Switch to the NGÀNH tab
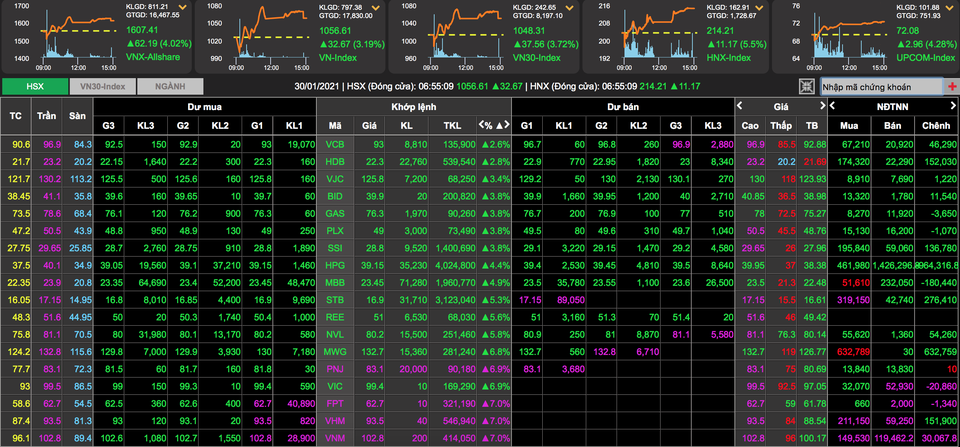960x447 pixels. 170,87
